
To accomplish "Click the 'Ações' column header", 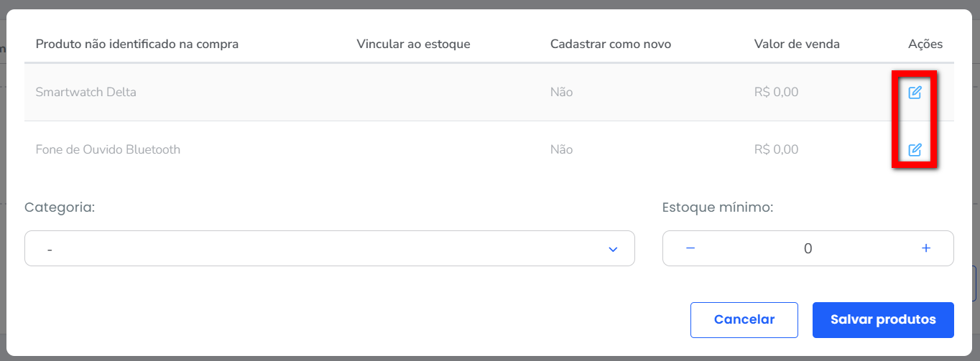I will pos(925,44).
